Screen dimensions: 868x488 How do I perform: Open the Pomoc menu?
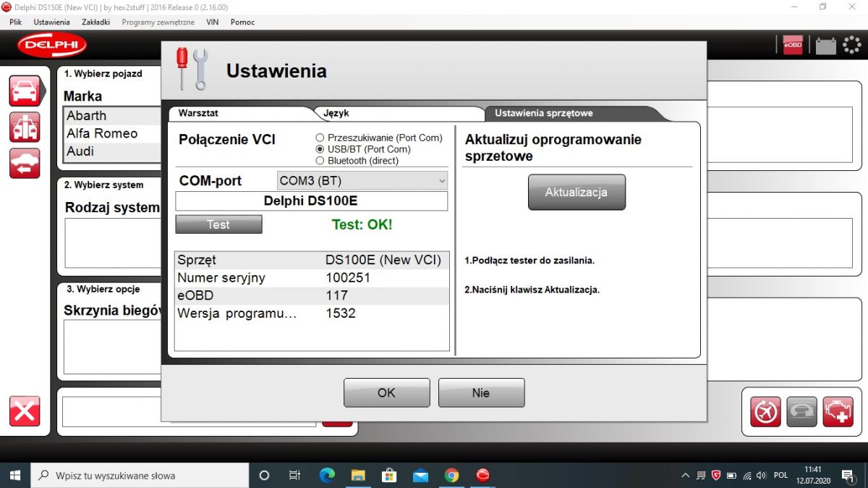coord(243,22)
